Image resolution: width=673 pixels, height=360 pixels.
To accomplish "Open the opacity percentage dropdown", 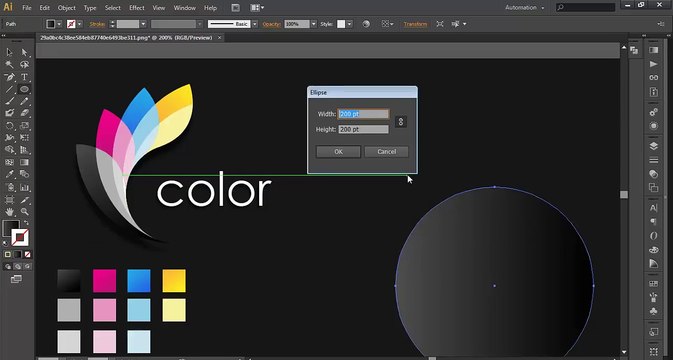I will point(314,24).
